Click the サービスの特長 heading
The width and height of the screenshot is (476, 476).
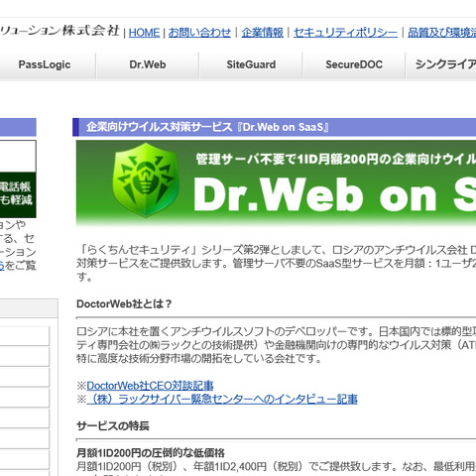pos(113,425)
